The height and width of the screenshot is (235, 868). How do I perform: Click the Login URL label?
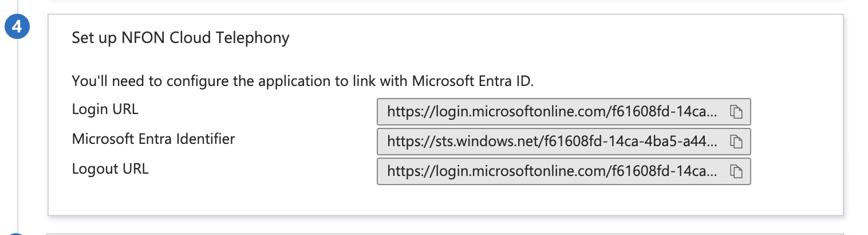coord(105,109)
